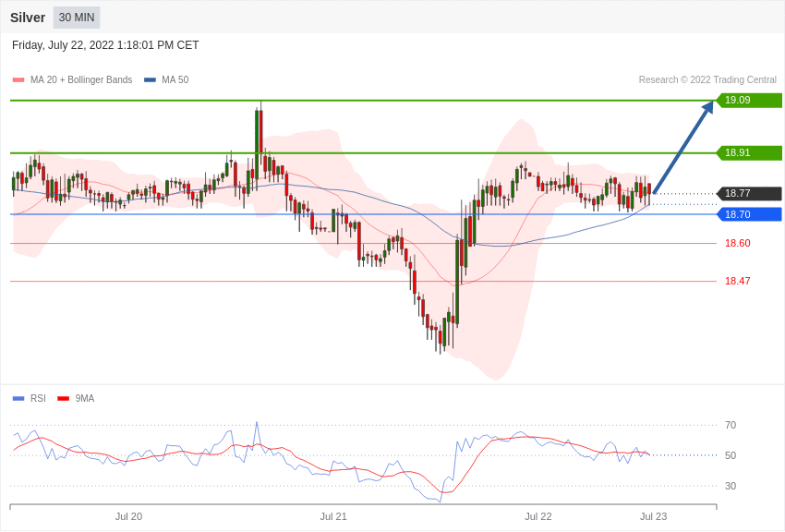
Task: Click the RSI 50 axis label
Action: click(731, 455)
